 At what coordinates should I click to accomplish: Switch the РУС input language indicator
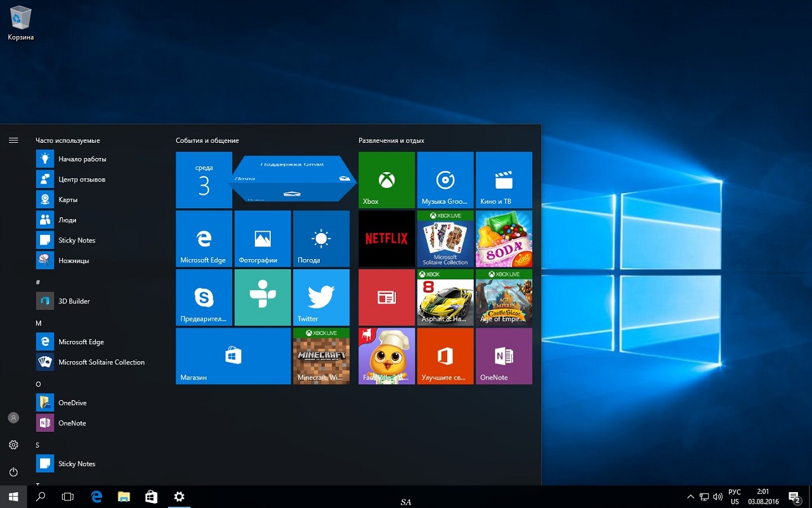(735, 497)
